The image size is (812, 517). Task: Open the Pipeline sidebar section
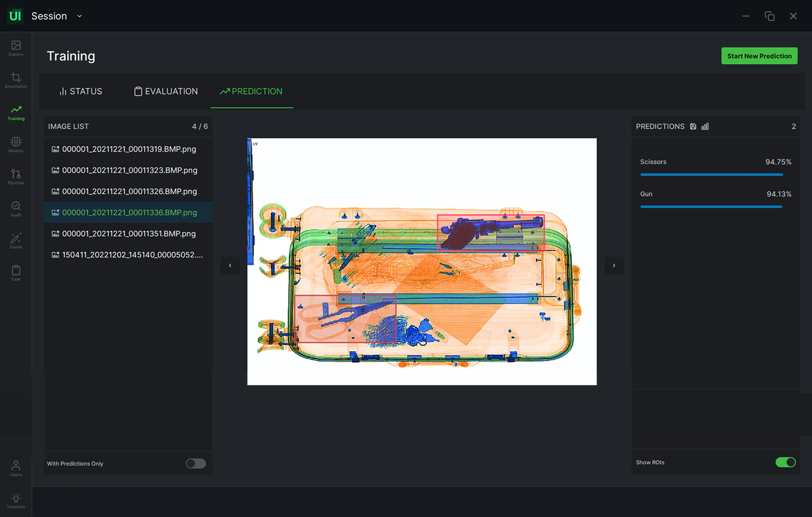click(x=16, y=177)
